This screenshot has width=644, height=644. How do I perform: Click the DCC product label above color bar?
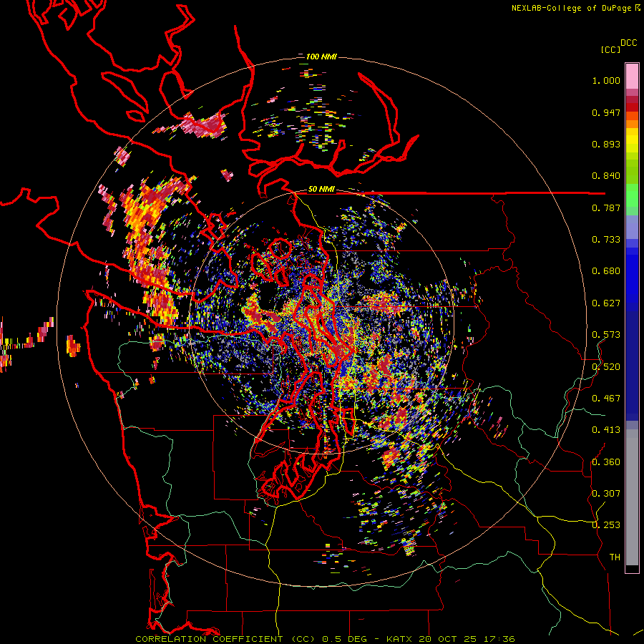pos(628,43)
